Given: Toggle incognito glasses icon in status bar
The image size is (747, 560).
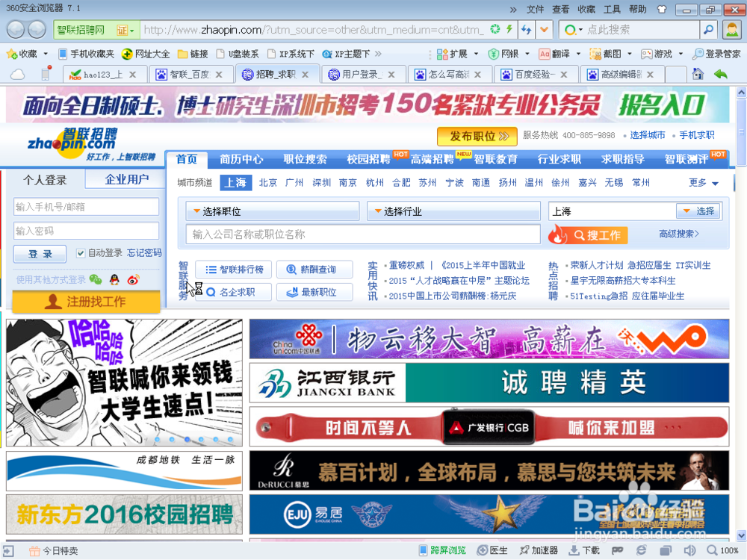Looking at the screenshot, I should [x=618, y=553].
